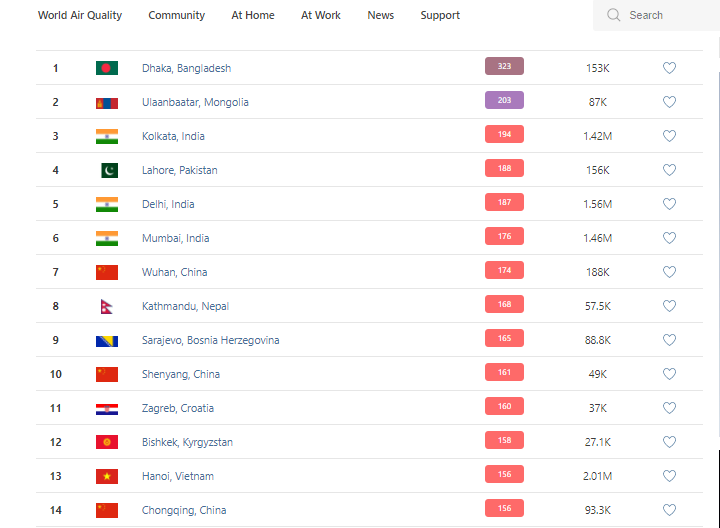Click the Mongolia flag beside Ulaanbaatar
The width and height of the screenshot is (720, 528).
coord(107,102)
